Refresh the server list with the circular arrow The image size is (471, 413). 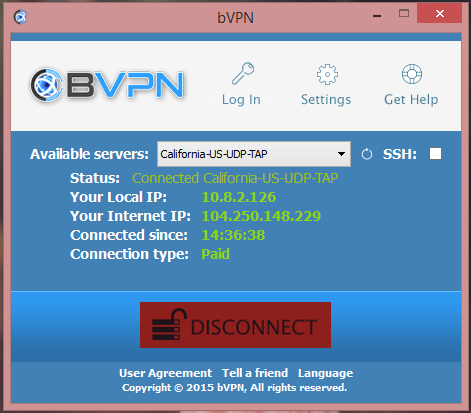[367, 154]
